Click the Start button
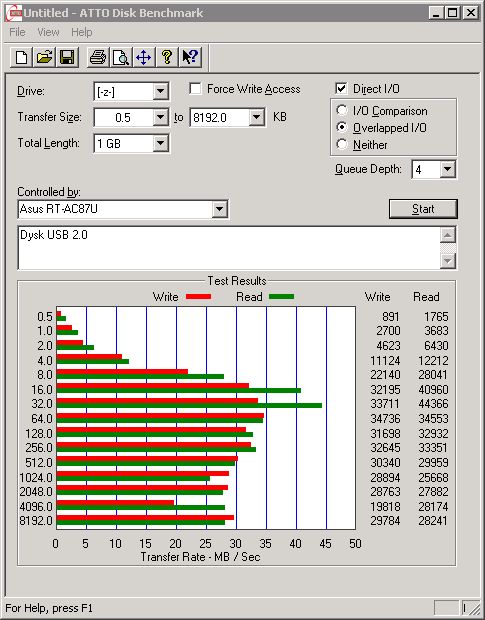 (423, 209)
